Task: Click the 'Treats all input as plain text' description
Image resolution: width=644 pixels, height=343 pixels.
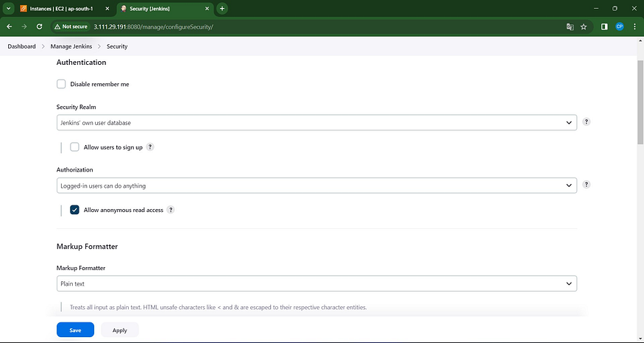Action: tap(218, 307)
